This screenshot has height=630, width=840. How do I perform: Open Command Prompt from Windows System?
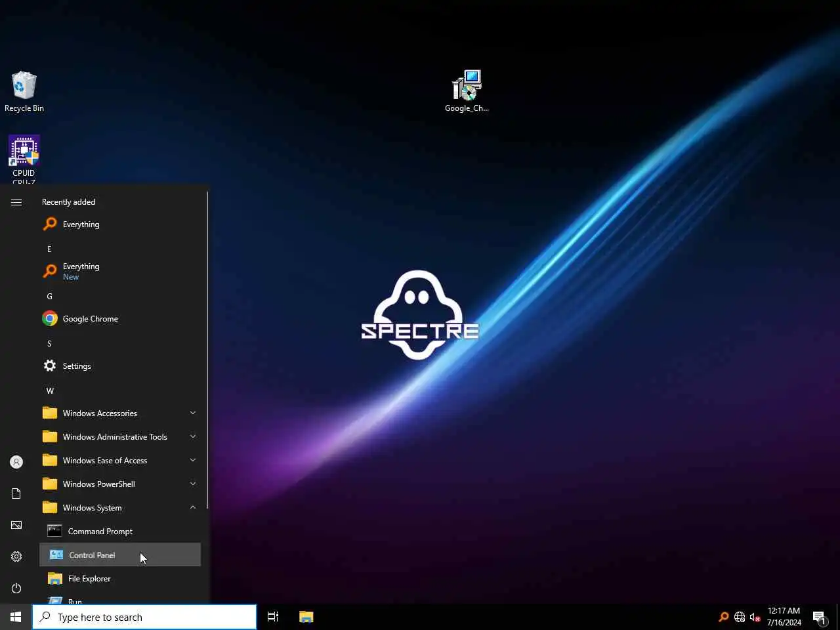click(x=120, y=532)
